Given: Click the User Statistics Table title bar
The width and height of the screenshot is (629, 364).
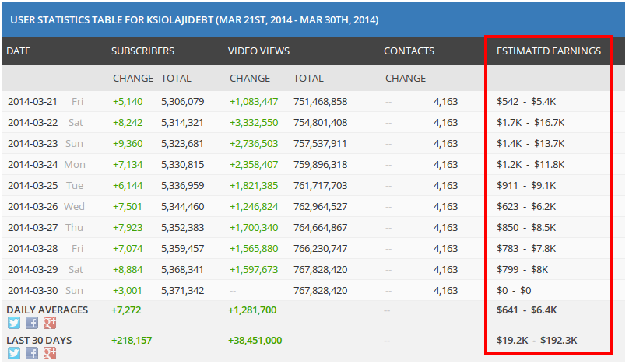Looking at the screenshot, I should pyautogui.click(x=192, y=19).
